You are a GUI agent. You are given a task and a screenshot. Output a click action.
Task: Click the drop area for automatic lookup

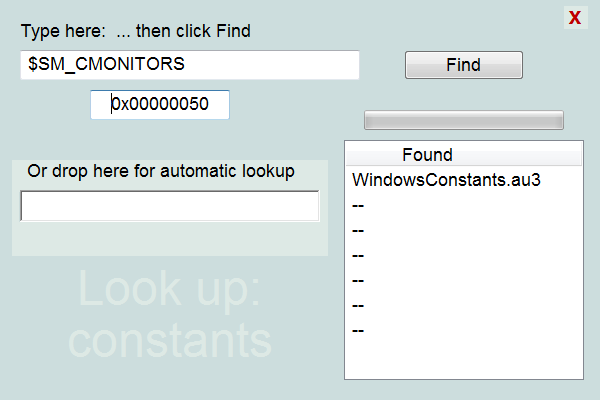[170, 206]
